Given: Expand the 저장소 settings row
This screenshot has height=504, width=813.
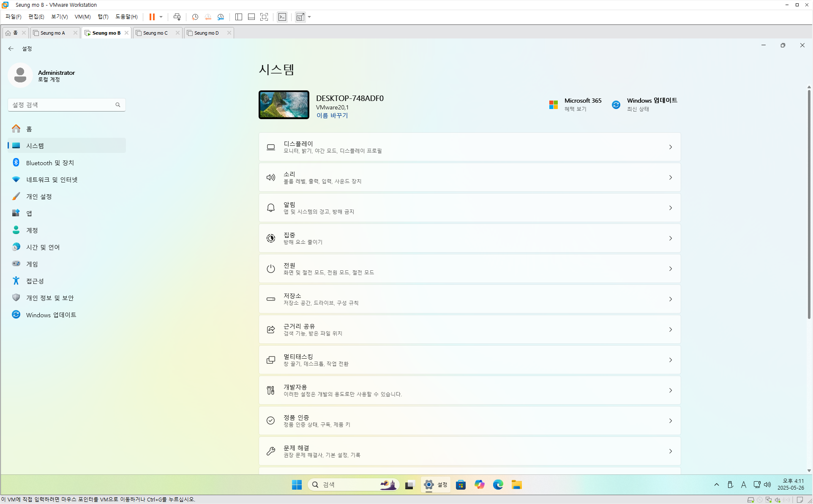Looking at the screenshot, I should 469,299.
